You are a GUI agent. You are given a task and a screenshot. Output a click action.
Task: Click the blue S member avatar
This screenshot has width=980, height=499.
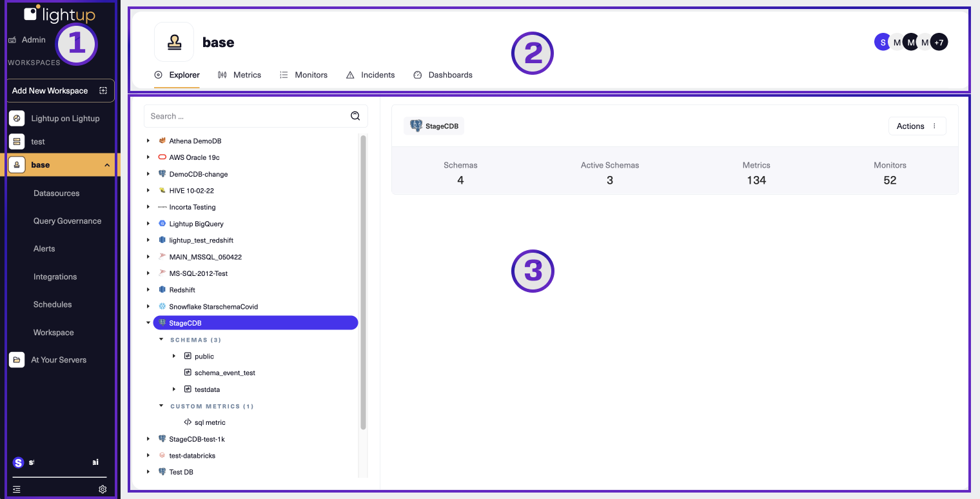tap(883, 43)
